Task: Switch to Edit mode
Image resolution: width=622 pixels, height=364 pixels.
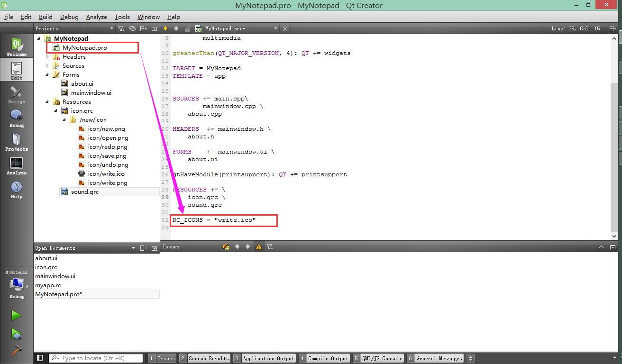Action: pos(17,71)
